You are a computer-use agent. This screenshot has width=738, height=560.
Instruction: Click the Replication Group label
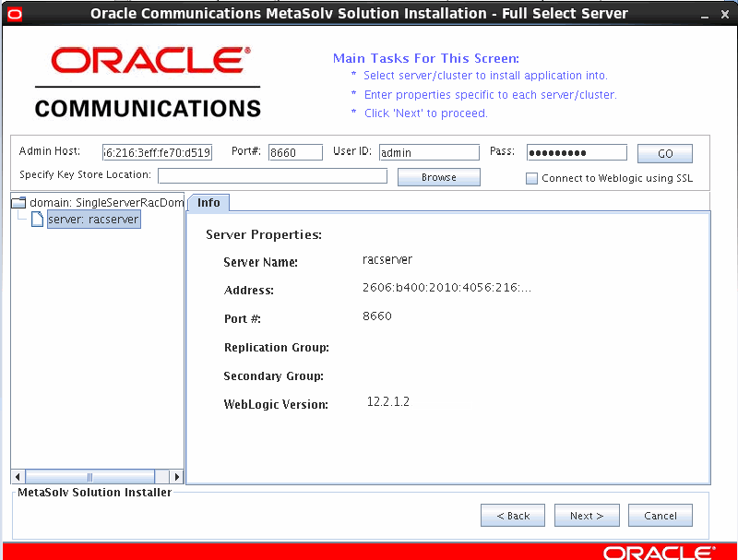click(x=276, y=348)
